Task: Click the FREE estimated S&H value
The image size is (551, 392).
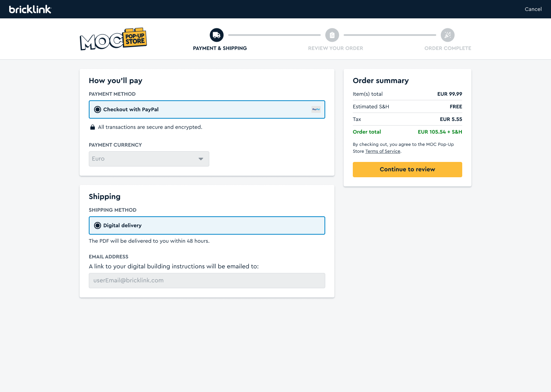Action: (x=456, y=106)
